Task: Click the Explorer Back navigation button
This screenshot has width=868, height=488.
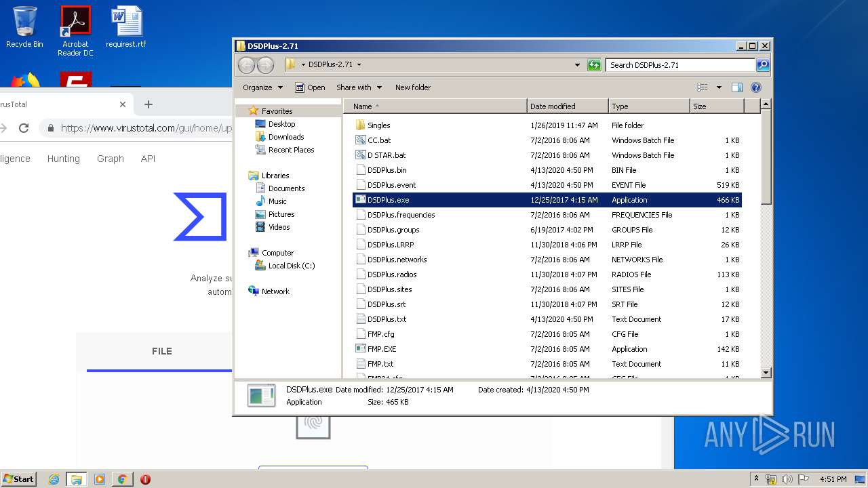Action: 247,65
